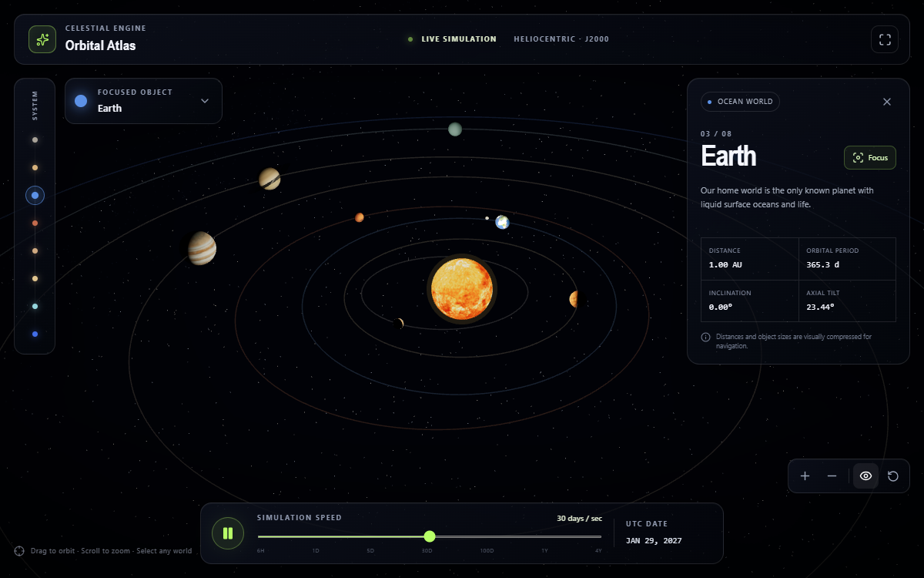Click the Drag to orbit hint text
The height and width of the screenshot is (578, 924).
tap(111, 551)
